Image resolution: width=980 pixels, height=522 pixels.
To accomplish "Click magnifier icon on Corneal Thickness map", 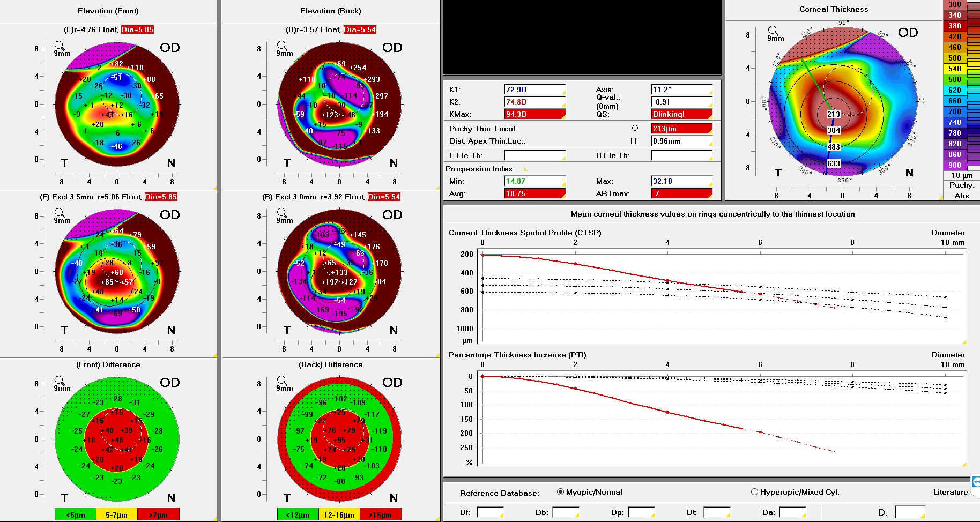I will pyautogui.click(x=773, y=31).
